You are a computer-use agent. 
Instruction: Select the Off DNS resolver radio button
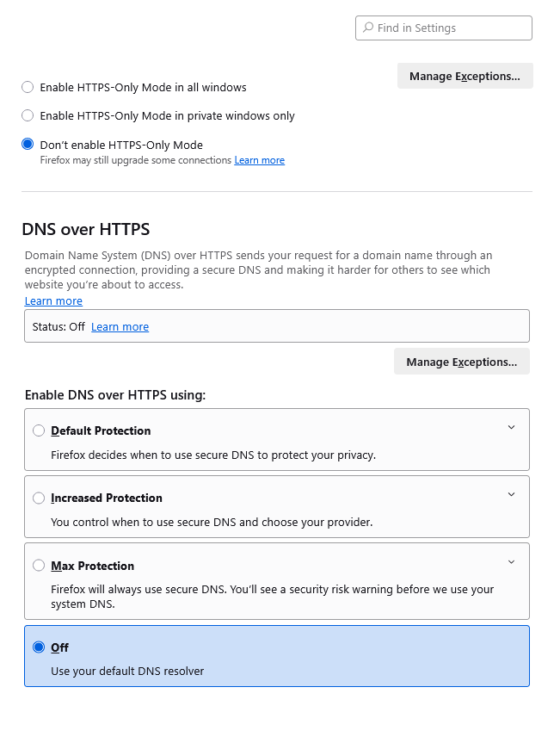[x=39, y=647]
